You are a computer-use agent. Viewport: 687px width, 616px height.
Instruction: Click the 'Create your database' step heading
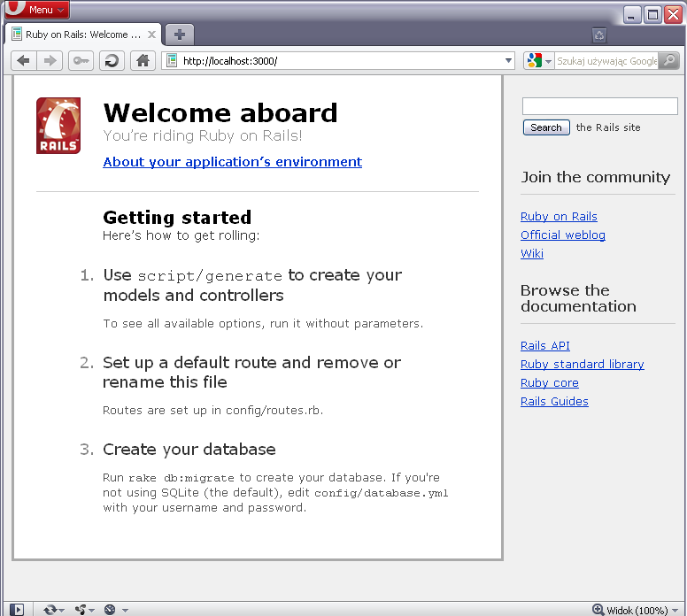click(189, 450)
